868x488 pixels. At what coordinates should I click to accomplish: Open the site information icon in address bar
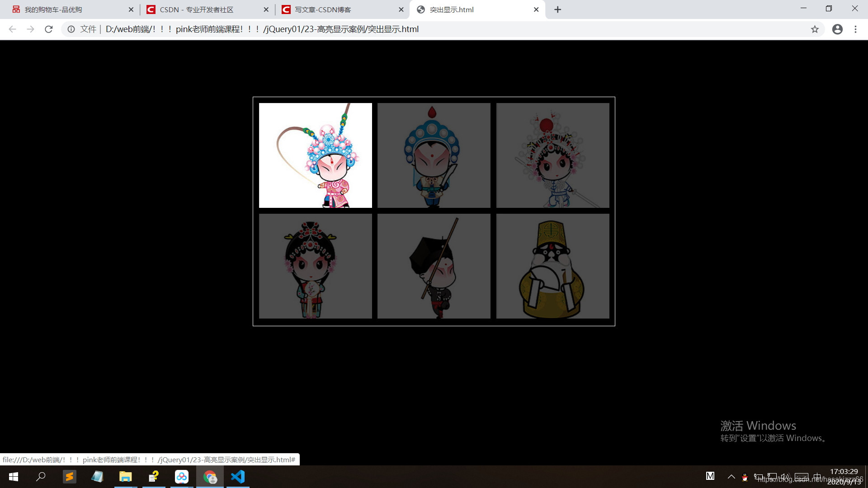71,29
